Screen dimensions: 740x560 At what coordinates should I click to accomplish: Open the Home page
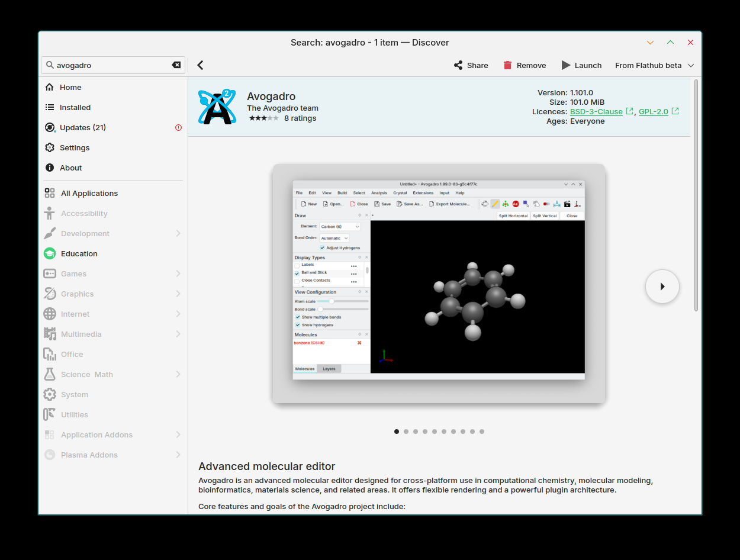(x=70, y=87)
